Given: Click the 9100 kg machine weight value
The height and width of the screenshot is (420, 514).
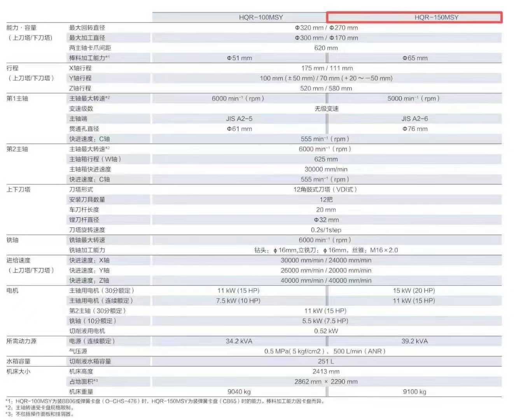Looking at the screenshot, I should [x=414, y=392].
